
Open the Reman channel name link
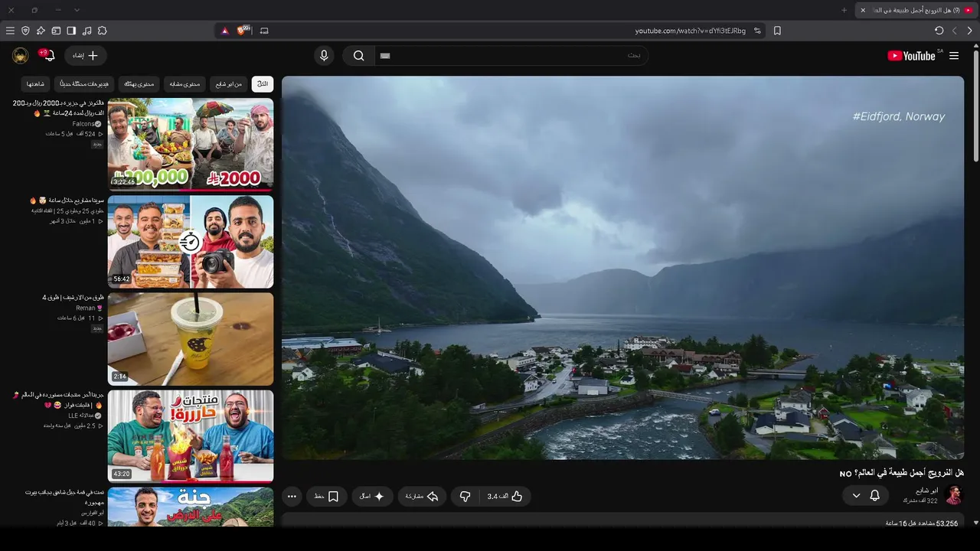tap(86, 308)
